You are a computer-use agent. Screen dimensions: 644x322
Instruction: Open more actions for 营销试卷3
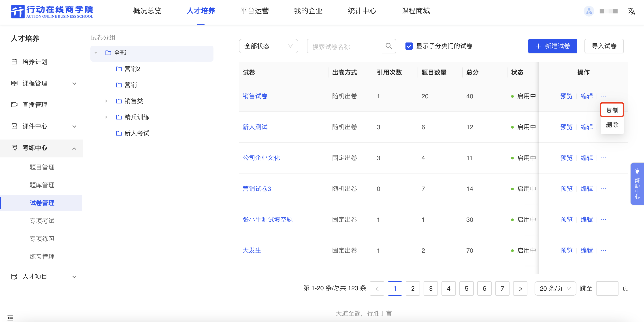coord(603,189)
